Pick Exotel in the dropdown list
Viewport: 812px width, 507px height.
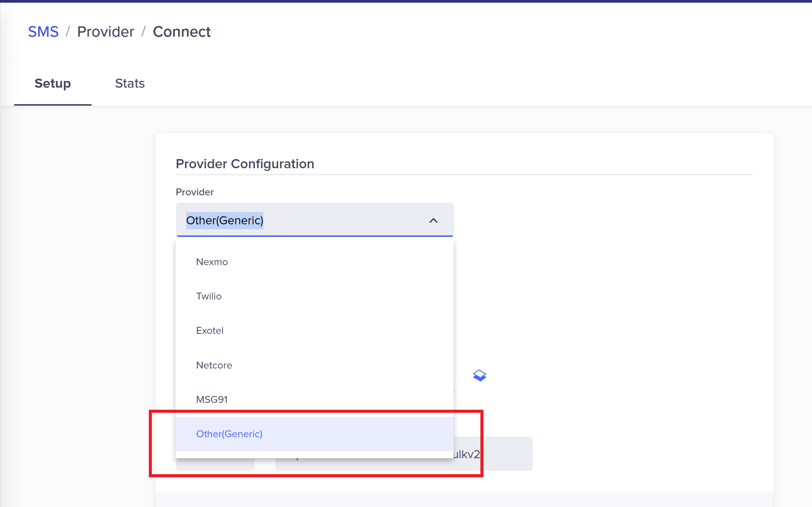(x=209, y=330)
